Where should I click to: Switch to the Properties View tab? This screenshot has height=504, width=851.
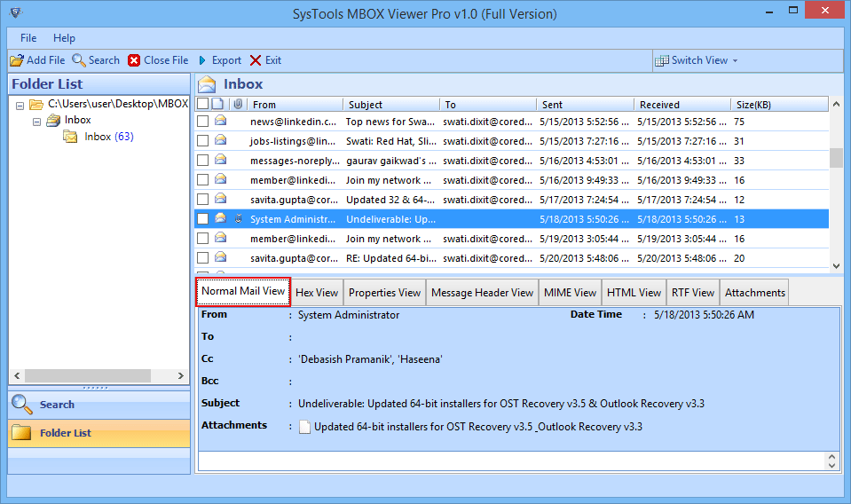click(384, 293)
